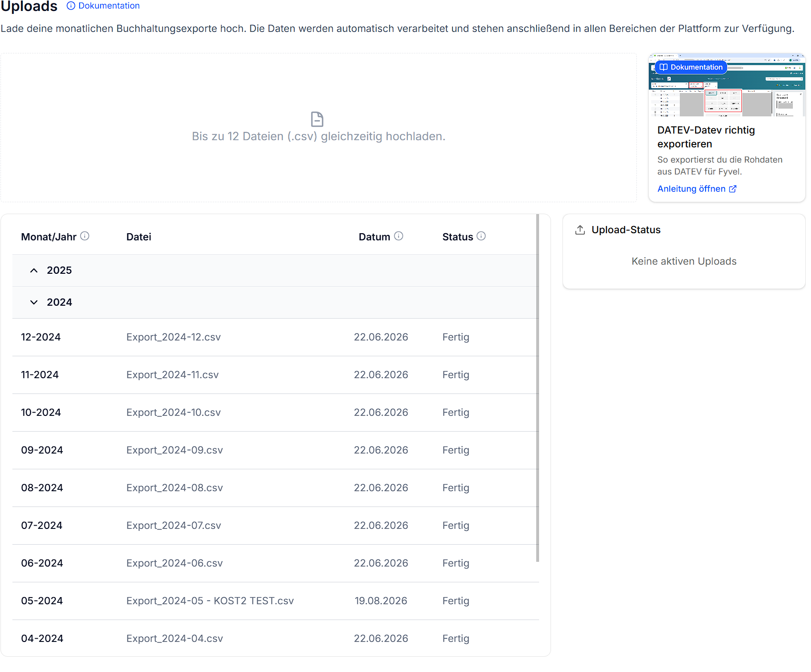This screenshot has width=811, height=672.
Task: Click the table's vertical scrollbar
Action: tap(538, 388)
